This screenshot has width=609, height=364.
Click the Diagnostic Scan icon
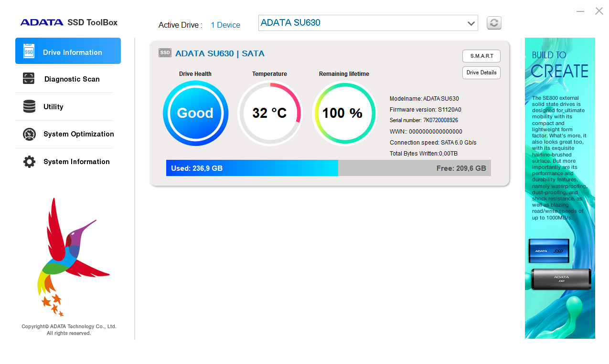[x=29, y=79]
